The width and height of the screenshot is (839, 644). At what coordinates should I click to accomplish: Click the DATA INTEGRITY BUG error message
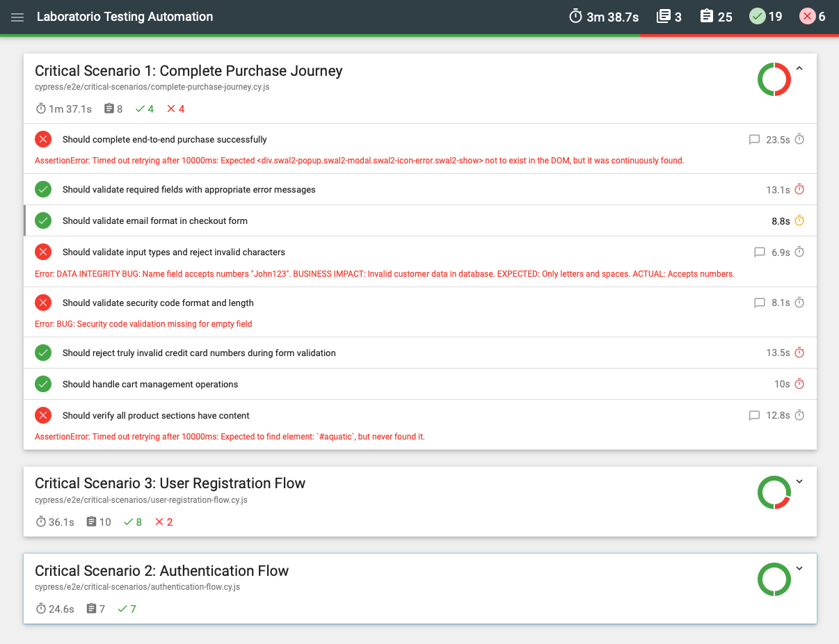[x=385, y=274]
